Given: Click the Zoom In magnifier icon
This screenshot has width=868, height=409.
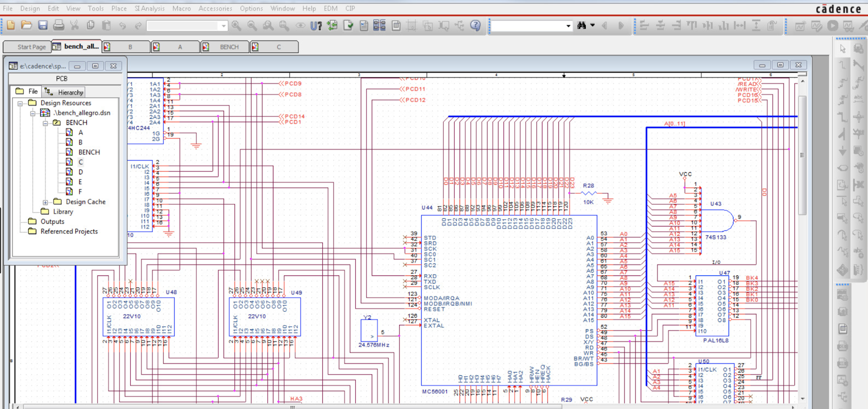Looking at the screenshot, I should [236, 26].
